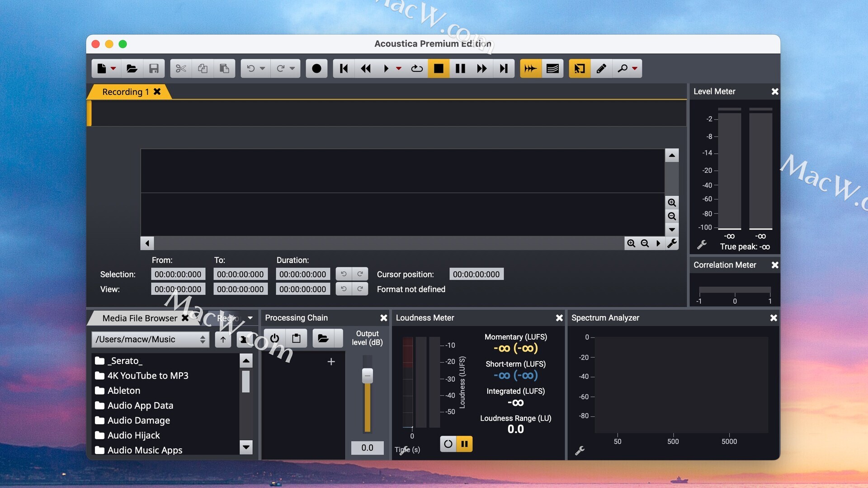Select the Pencil edit tool
Image resolution: width=868 pixels, height=488 pixels.
tap(601, 69)
